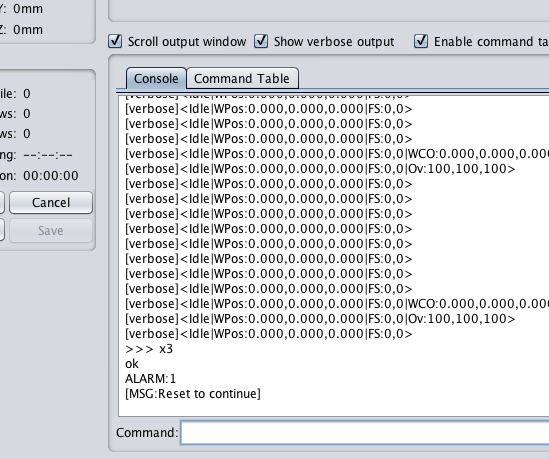549x459 pixels.
Task: Click the '[MSG:Reset to continue]' message line
Action: click(193, 394)
